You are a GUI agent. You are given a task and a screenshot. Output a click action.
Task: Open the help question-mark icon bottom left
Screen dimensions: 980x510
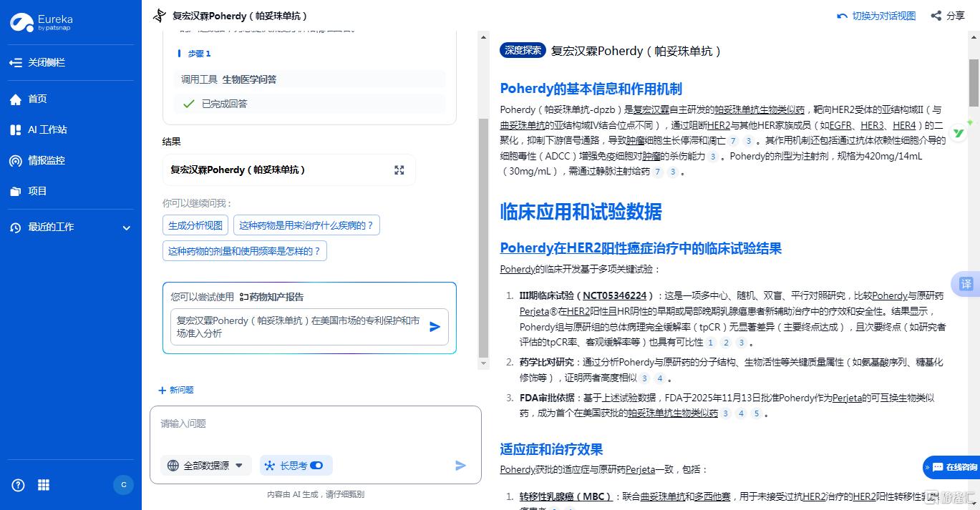click(x=16, y=485)
